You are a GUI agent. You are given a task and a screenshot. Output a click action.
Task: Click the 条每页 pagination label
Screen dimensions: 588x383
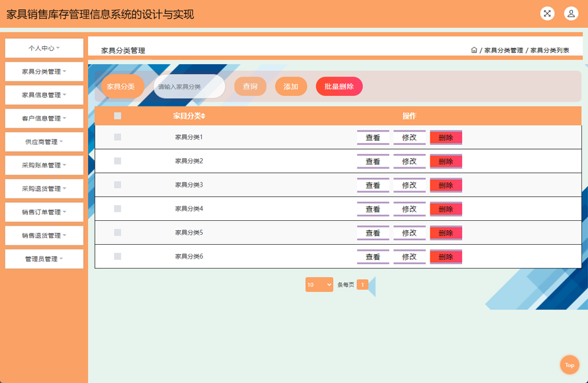click(346, 285)
